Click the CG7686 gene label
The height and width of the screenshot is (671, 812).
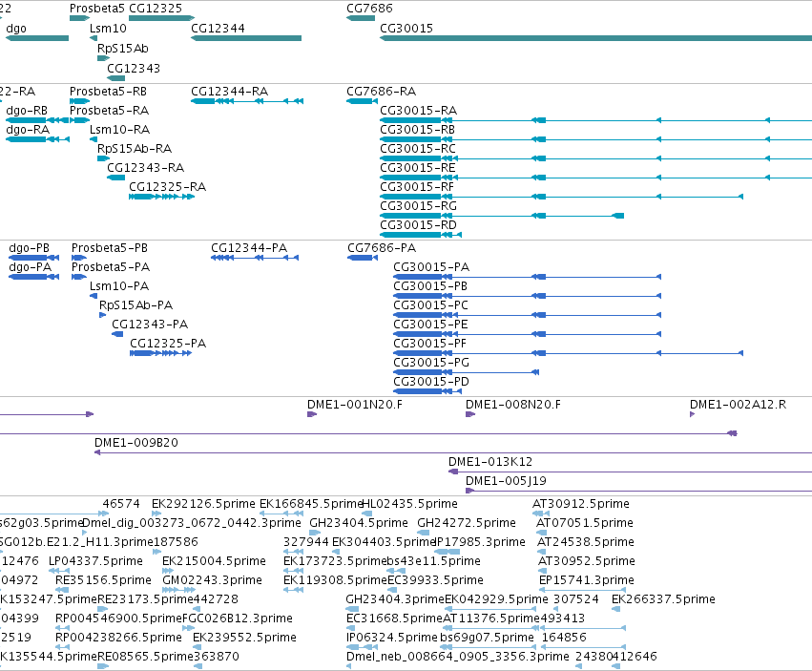click(369, 9)
